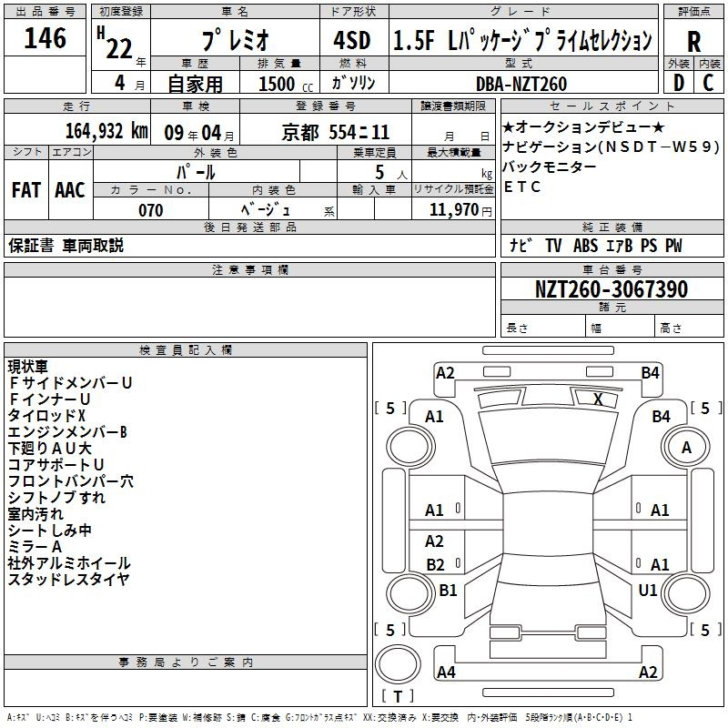728x728 pixels.
Task: Click the grade 1.5F Lパッケージ プライムセレクション
Action: [522, 40]
